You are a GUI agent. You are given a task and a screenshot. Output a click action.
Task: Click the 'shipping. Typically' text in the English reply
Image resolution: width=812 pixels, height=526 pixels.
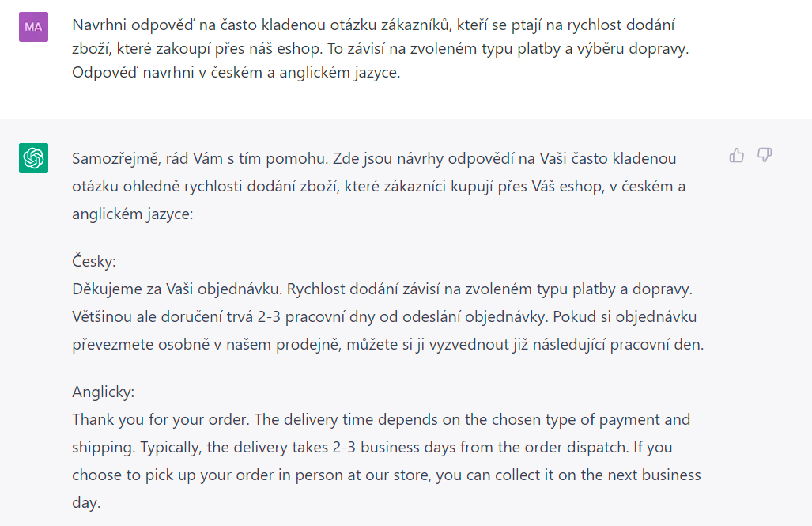pyautogui.click(x=138, y=447)
